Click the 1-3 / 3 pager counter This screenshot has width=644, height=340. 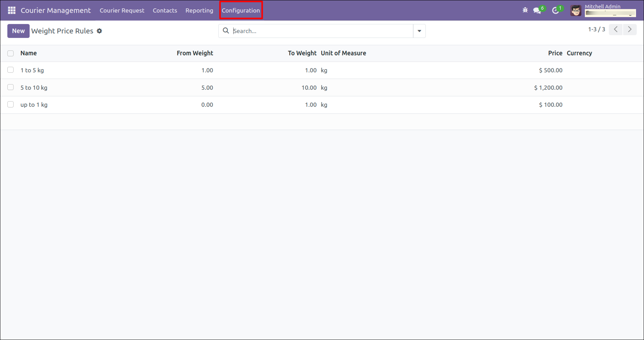tap(597, 29)
